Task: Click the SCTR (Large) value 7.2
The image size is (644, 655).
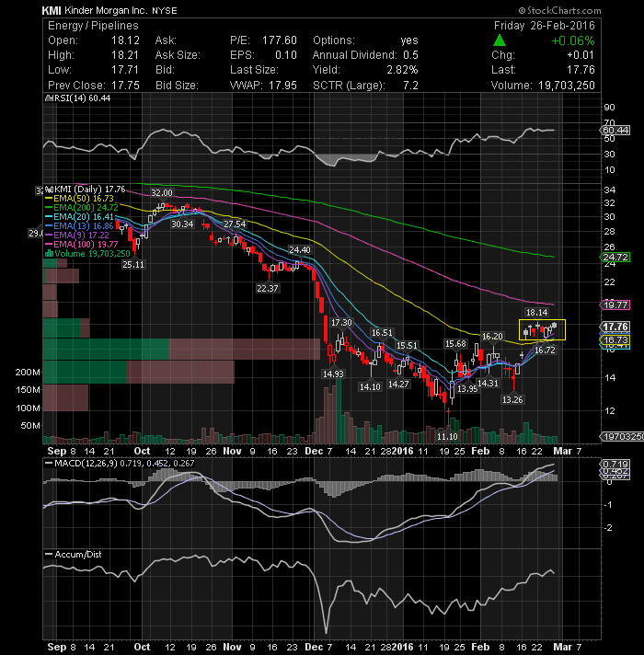Action: coord(410,86)
